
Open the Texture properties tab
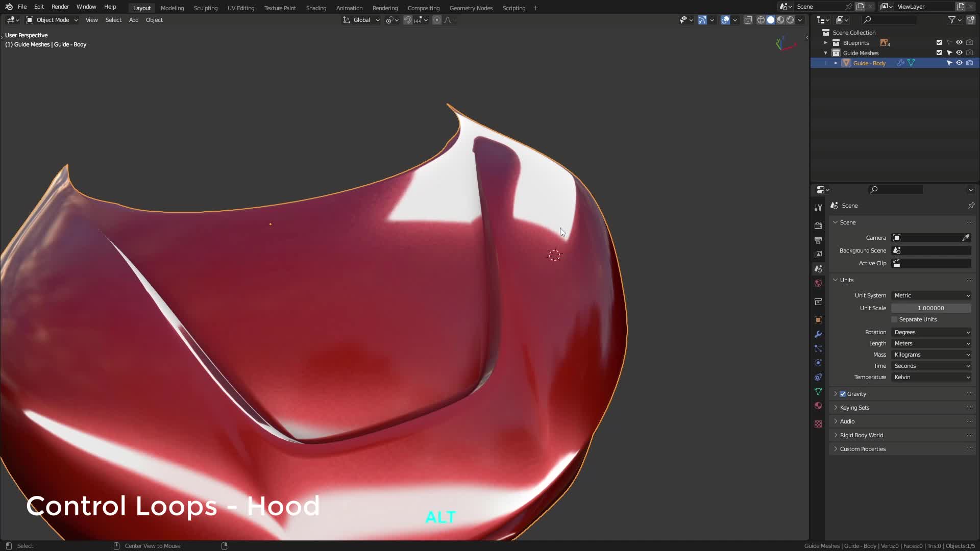click(x=818, y=424)
